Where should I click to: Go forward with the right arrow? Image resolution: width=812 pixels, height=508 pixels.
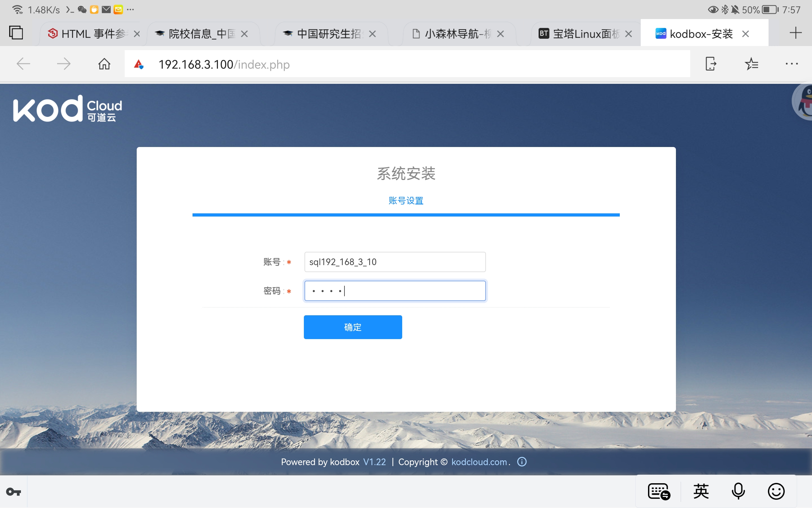[64, 64]
